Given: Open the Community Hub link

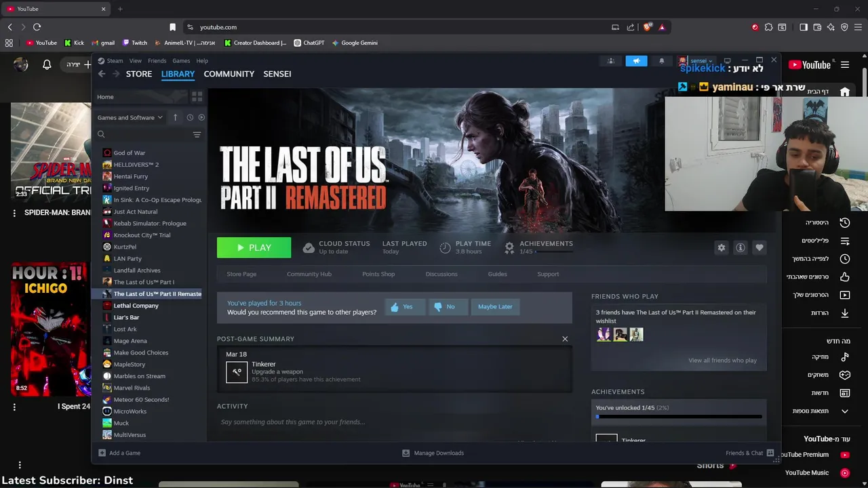Looking at the screenshot, I should 309,274.
